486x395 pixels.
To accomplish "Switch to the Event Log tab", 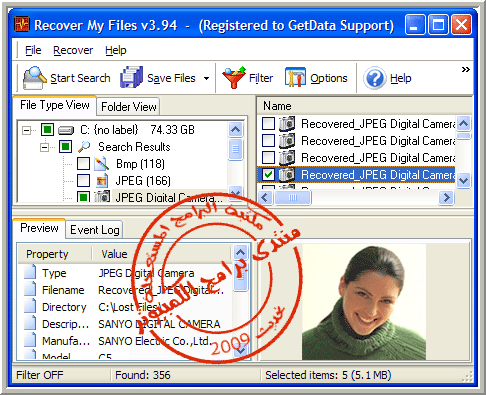I will click(x=95, y=230).
